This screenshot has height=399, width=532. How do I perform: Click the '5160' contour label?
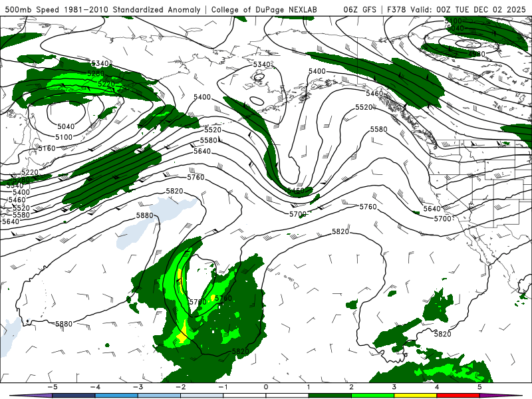point(47,148)
